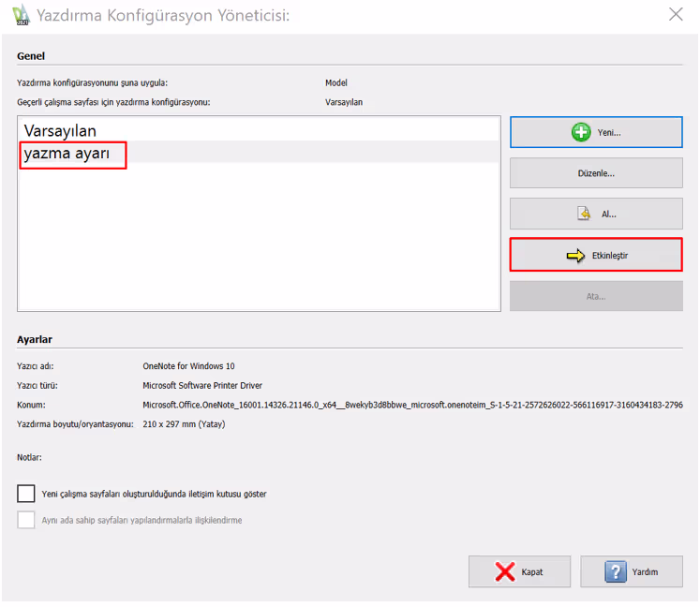Click the 'Yazıcı adı:' label
Image resolution: width=700 pixels, height=607 pixels.
pyautogui.click(x=36, y=366)
